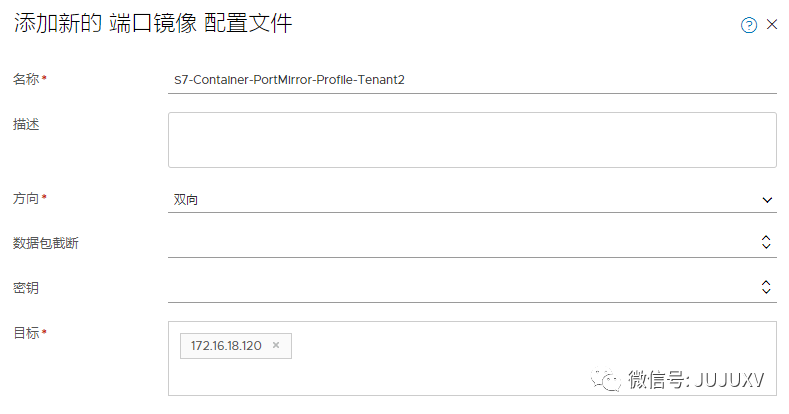Remove the 172.16.18.120 target tag
This screenshot has height=414, width=789.
(x=276, y=345)
